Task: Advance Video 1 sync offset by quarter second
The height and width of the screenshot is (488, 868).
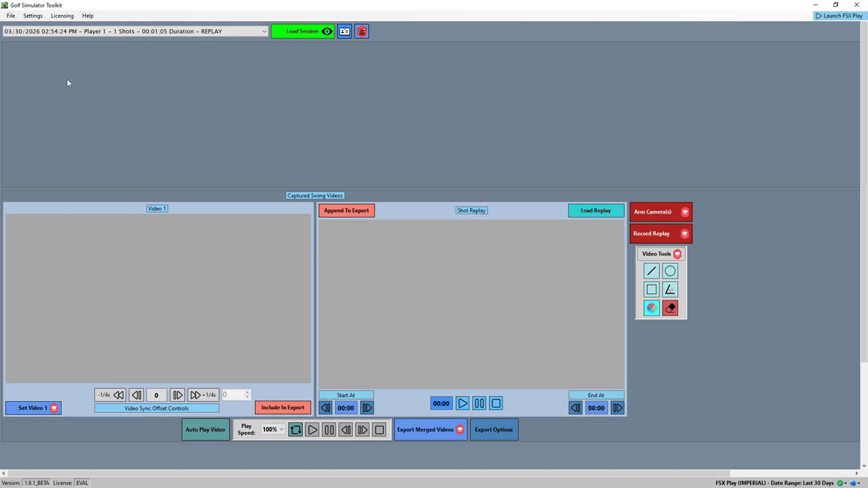Action: (x=203, y=395)
